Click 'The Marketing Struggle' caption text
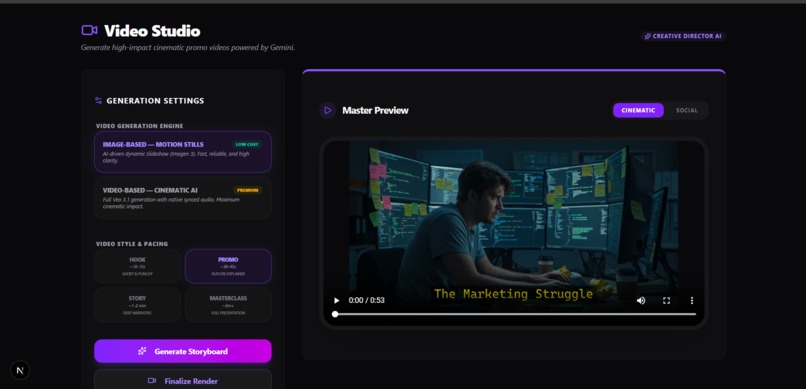Screen dimensions: 806x389 pyautogui.click(x=513, y=294)
